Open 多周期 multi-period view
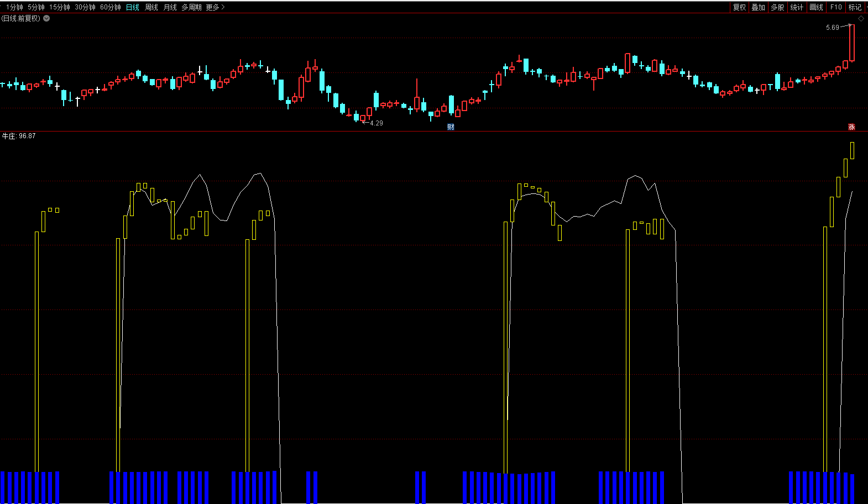Viewport: 868px width, 504px height. click(x=191, y=7)
